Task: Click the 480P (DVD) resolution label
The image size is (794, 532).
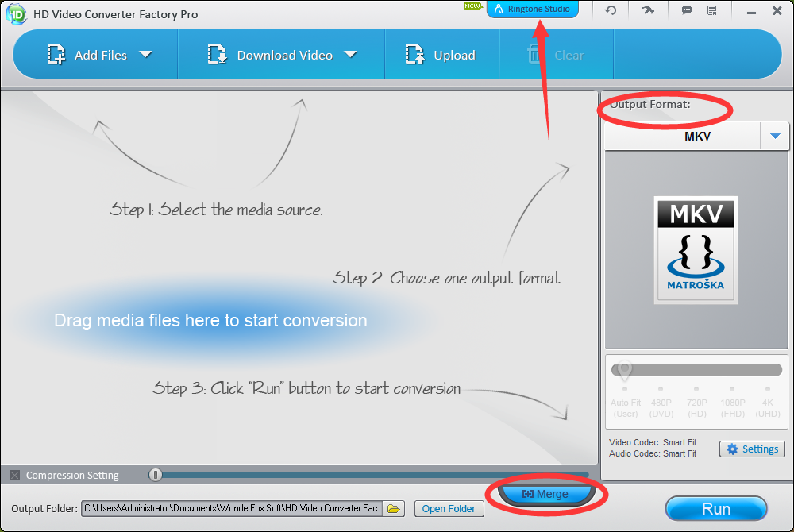Action: click(x=661, y=408)
